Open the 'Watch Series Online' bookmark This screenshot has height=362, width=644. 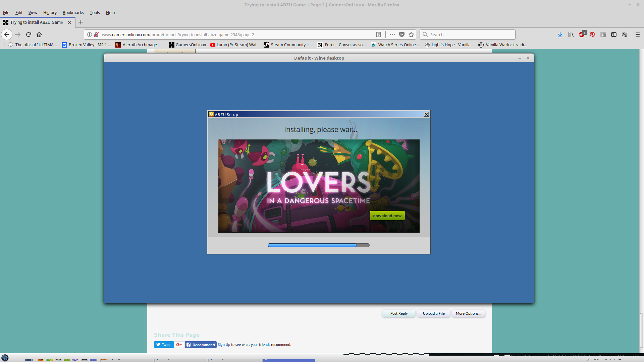(395, 45)
